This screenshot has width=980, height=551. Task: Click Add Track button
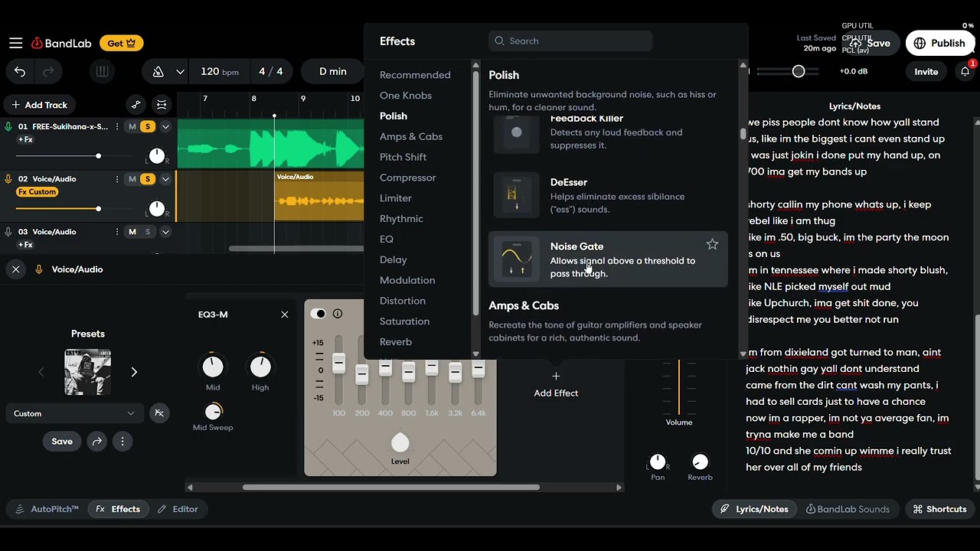39,105
